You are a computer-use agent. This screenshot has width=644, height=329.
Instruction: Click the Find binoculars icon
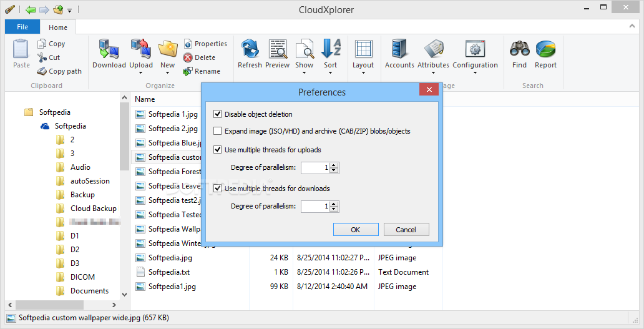tap(520, 49)
